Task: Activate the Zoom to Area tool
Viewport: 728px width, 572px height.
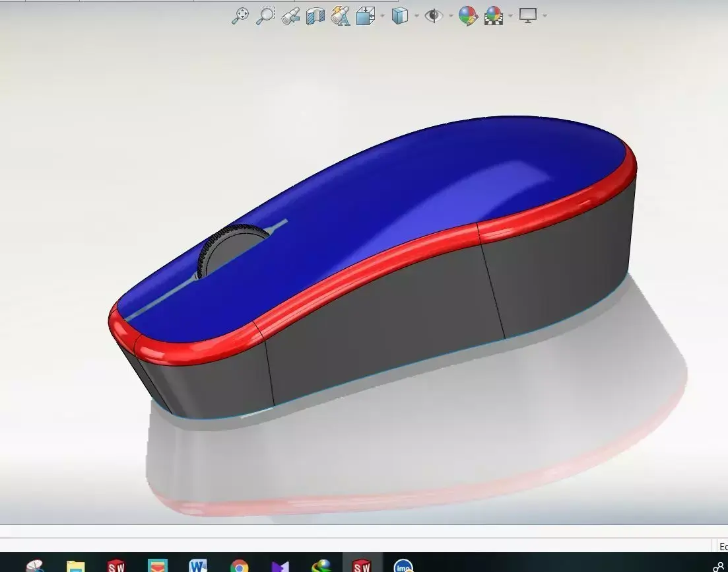Action: click(265, 16)
